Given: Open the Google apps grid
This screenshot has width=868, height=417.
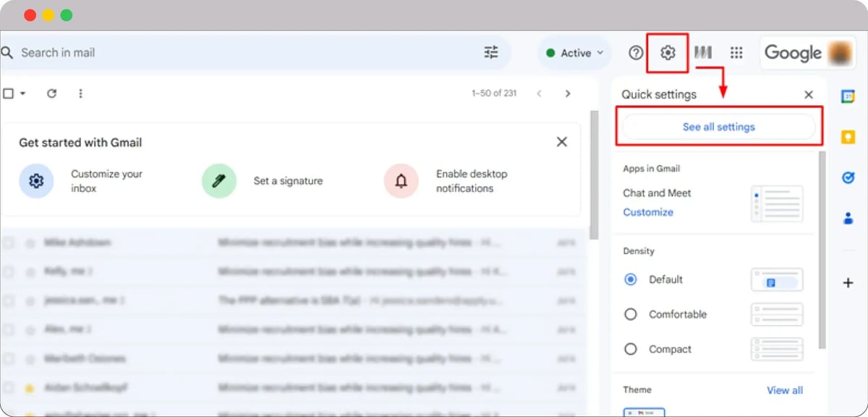Looking at the screenshot, I should [x=736, y=53].
